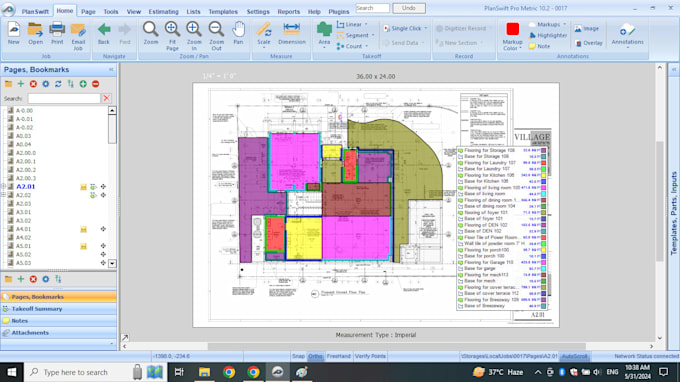Select the Dimension measure tool

coord(292,33)
